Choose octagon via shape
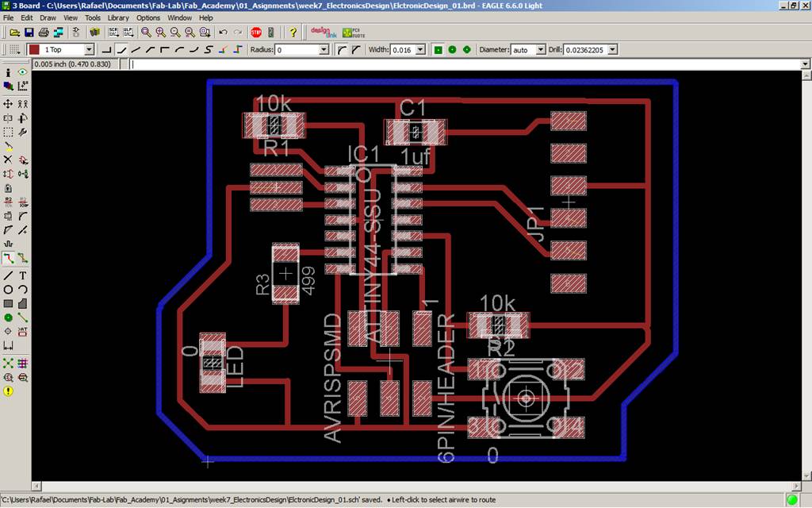 pos(467,50)
